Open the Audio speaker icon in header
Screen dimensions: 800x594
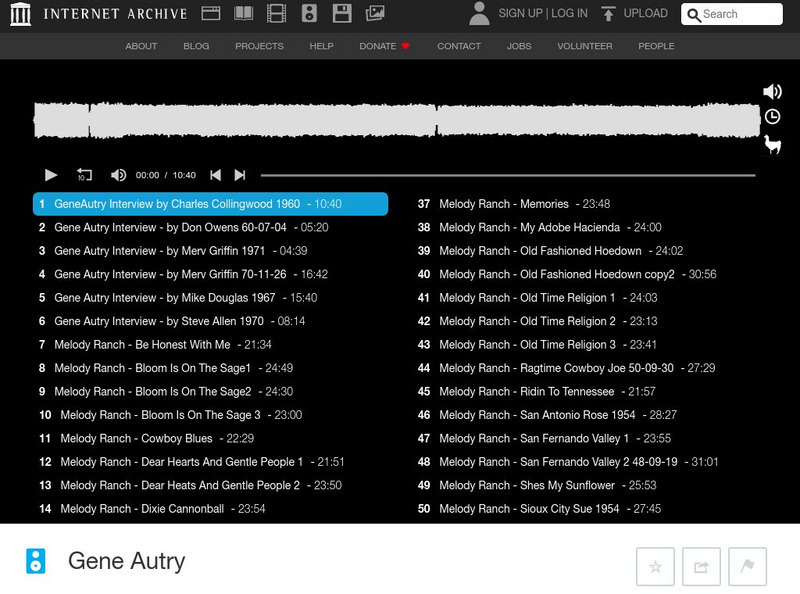pos(309,14)
